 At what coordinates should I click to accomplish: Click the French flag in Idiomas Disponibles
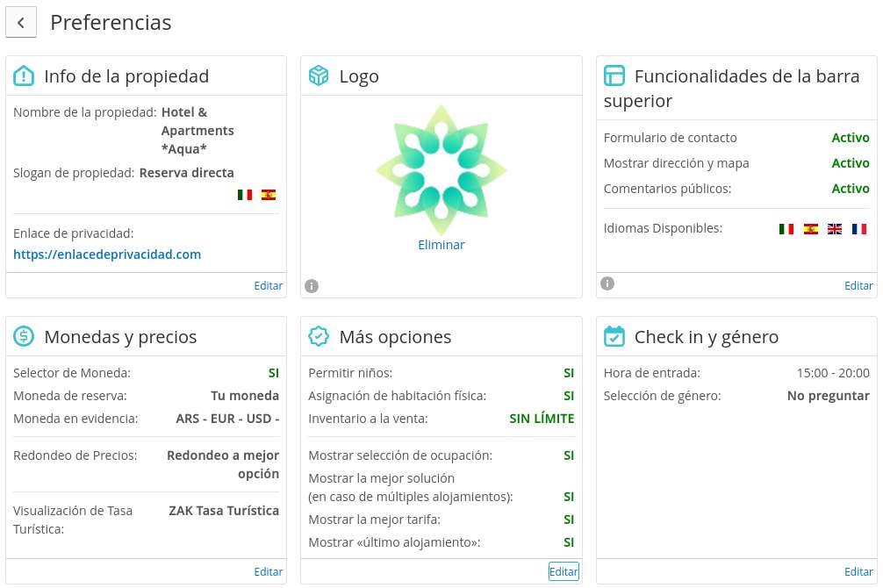(859, 229)
